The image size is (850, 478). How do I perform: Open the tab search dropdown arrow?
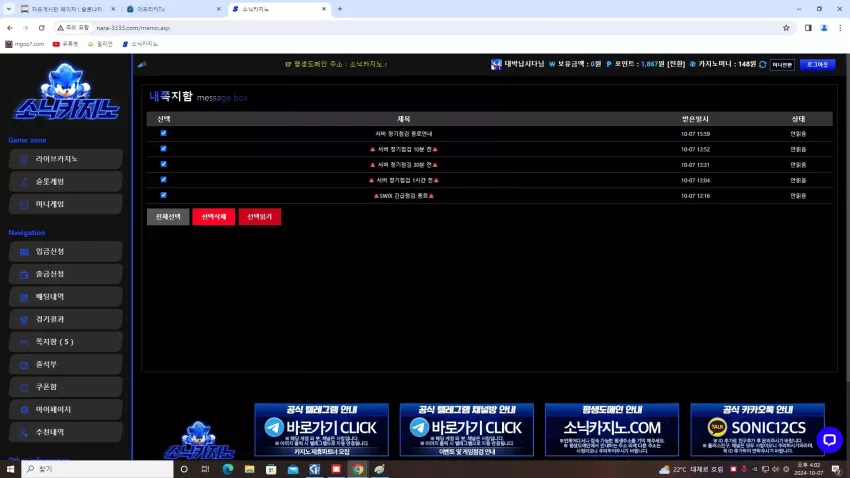pyautogui.click(x=8, y=9)
